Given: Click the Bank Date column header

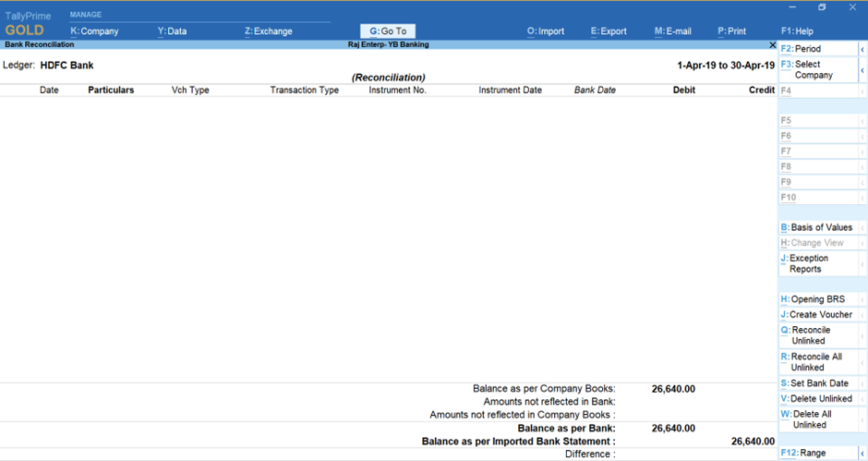Looking at the screenshot, I should coord(595,90).
